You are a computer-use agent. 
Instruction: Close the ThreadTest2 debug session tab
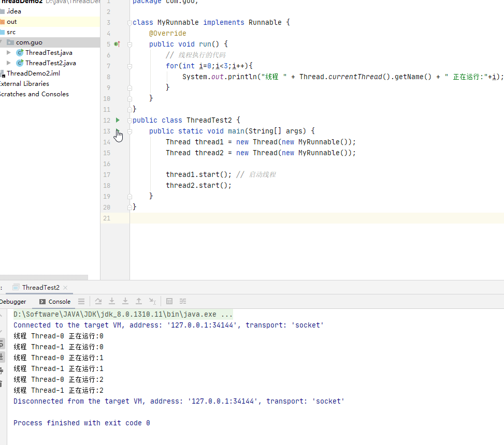(x=66, y=288)
